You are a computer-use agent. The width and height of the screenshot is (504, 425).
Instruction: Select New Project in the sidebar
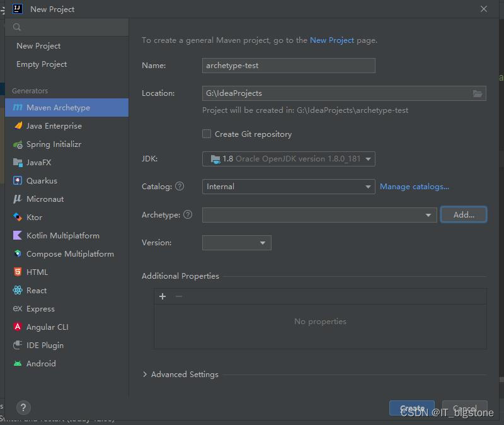(x=38, y=46)
